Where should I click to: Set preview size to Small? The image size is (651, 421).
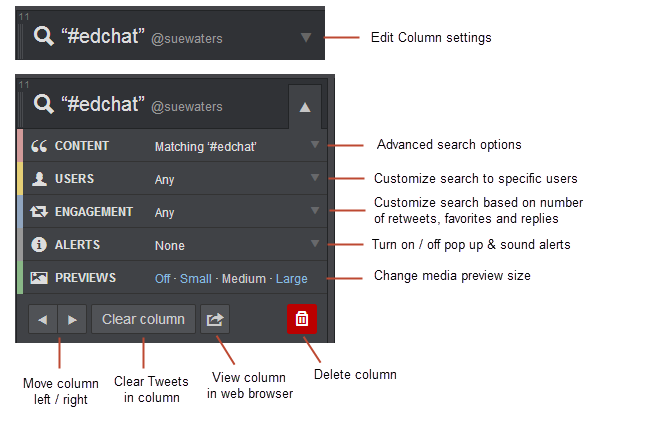pyautogui.click(x=196, y=279)
